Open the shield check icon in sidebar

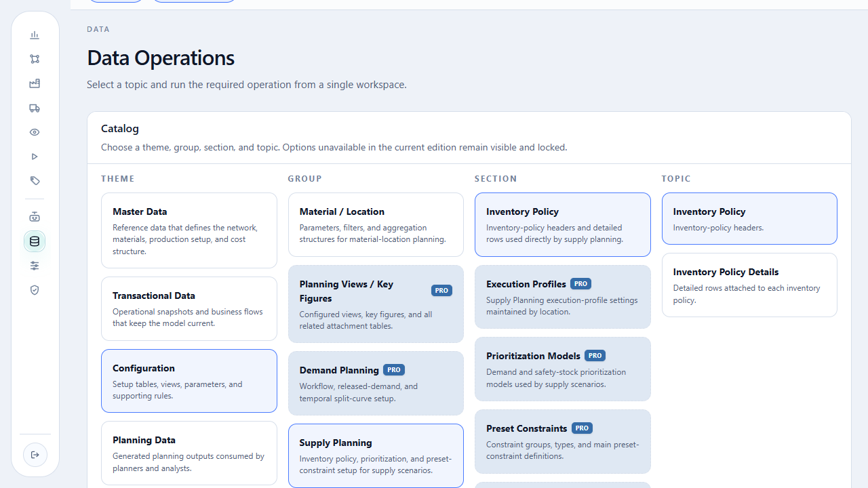pos(35,290)
